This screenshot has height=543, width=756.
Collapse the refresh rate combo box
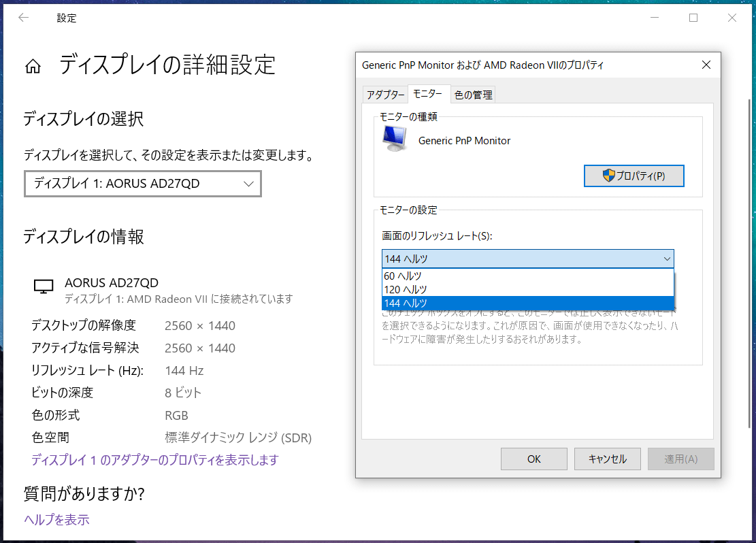coord(666,259)
